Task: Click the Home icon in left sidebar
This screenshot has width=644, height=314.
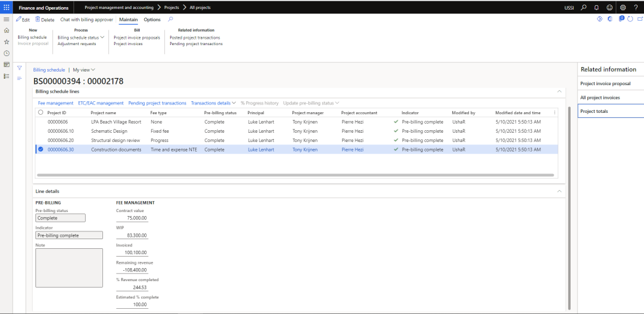Action: [6, 30]
